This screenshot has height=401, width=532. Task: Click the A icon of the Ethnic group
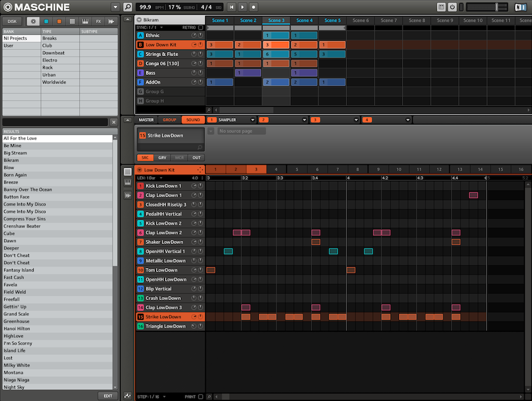tap(141, 35)
